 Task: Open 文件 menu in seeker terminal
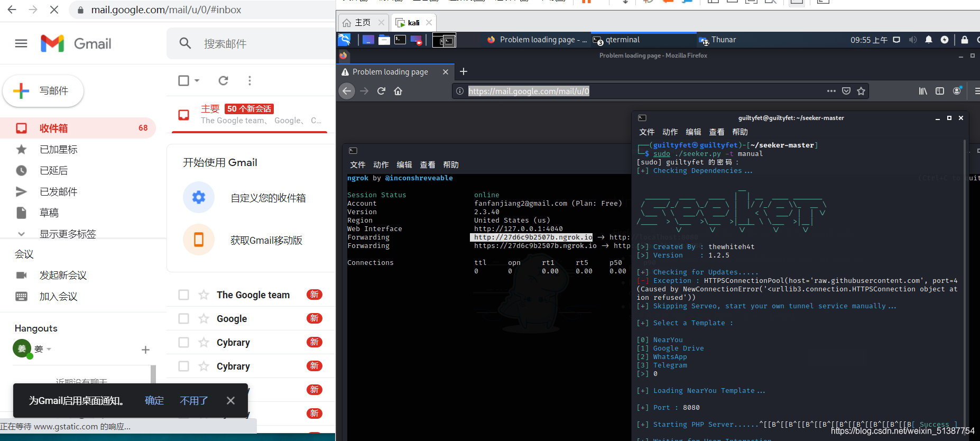tap(646, 132)
